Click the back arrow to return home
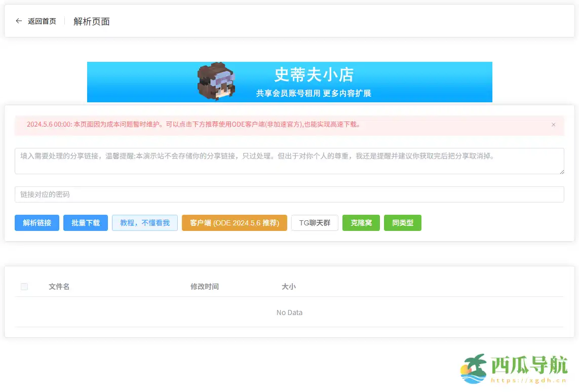 (18, 21)
